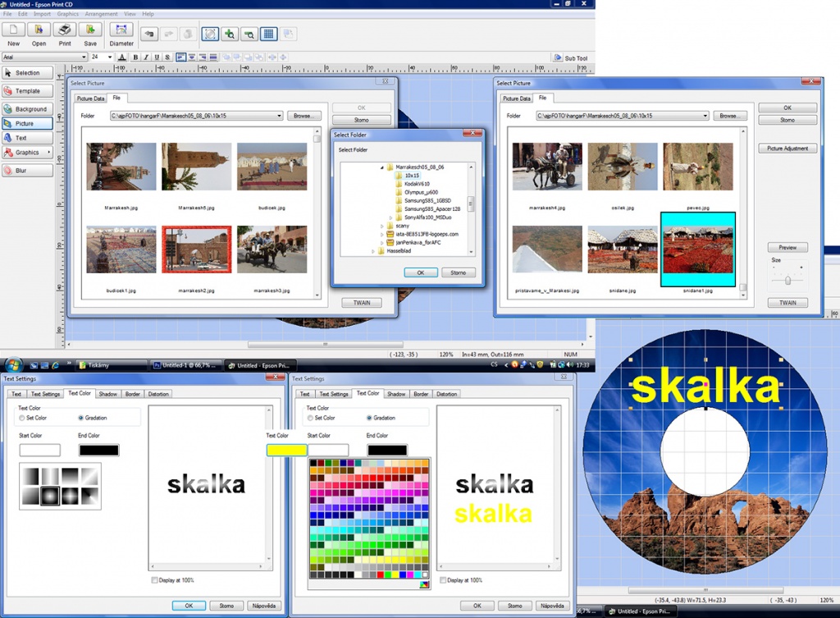
Task: Open Folder path dropdown in left Select Picture
Action: (x=279, y=116)
